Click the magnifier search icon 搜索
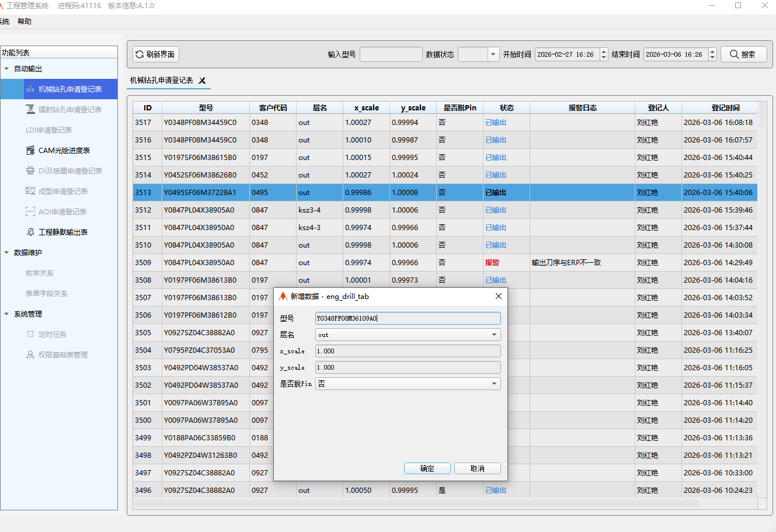Screen dimensions: 776x532 click(734, 54)
